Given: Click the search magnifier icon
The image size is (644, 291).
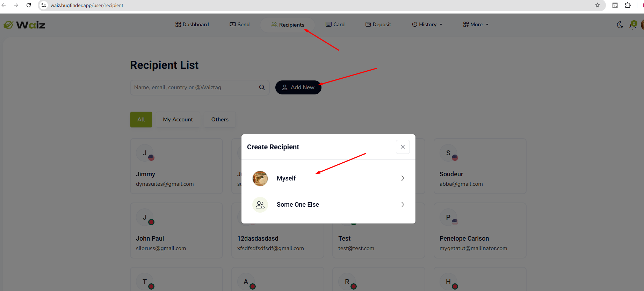Looking at the screenshot, I should pos(262,87).
